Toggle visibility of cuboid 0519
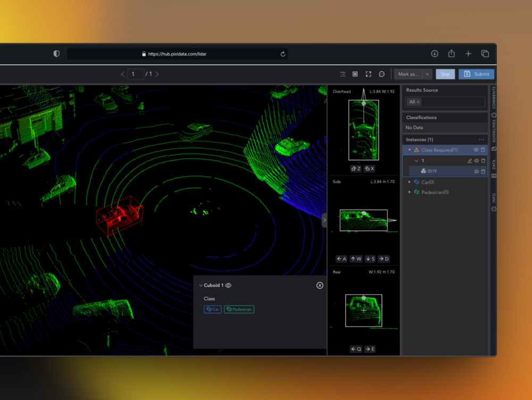This screenshot has height=400, width=532. tap(476, 172)
